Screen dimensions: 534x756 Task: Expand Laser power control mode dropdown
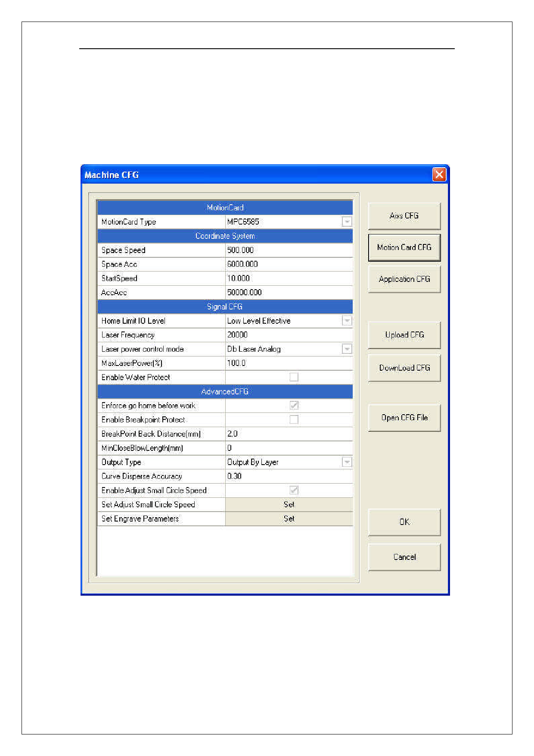point(347,349)
